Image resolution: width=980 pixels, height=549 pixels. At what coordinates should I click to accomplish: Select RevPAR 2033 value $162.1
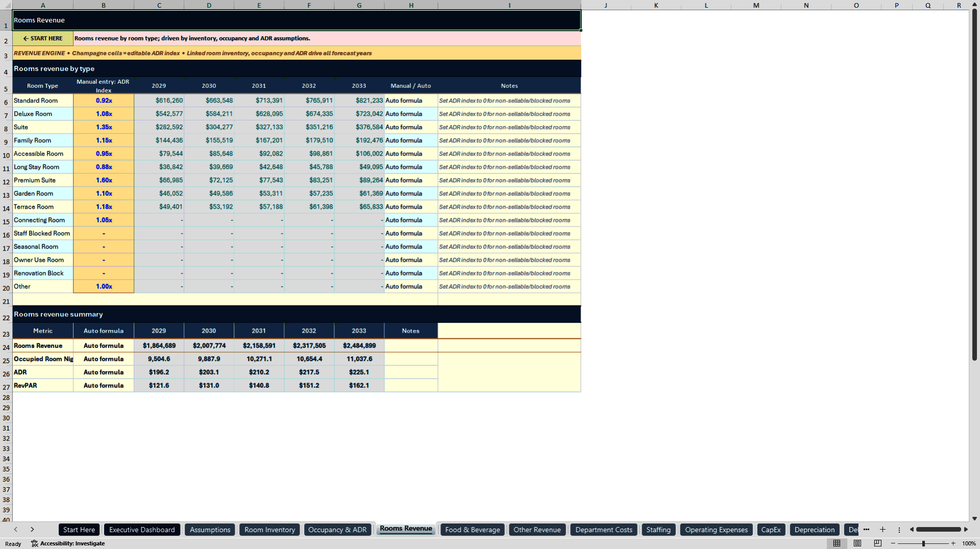359,385
